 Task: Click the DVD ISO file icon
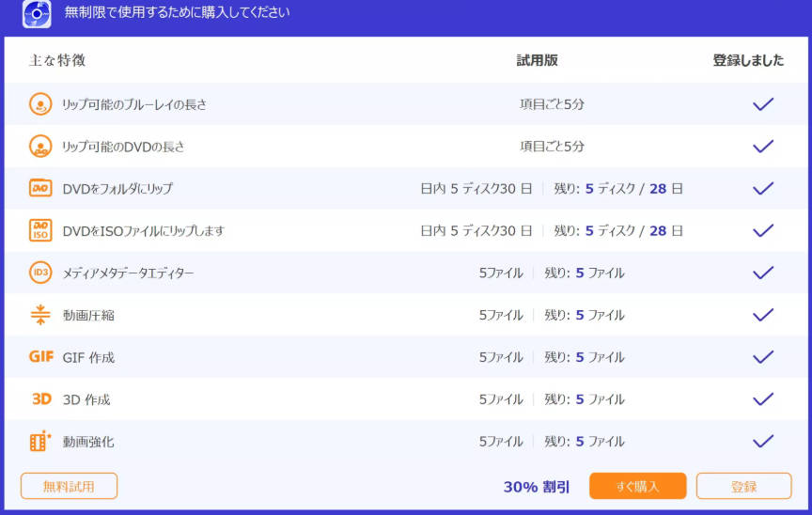(40, 230)
